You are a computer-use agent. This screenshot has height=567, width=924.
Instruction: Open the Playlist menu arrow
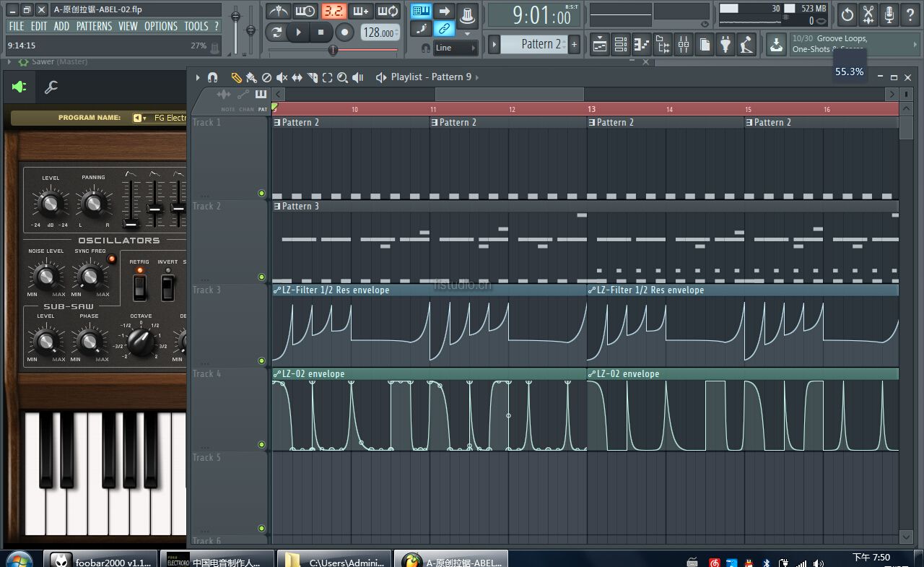(198, 77)
